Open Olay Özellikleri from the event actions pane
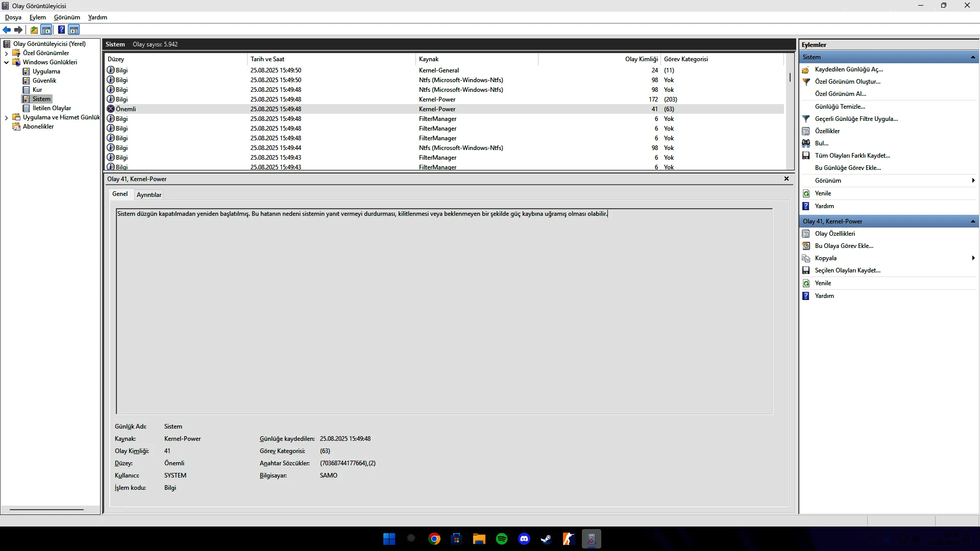Screen dimensions: 980x551 tap(835, 233)
